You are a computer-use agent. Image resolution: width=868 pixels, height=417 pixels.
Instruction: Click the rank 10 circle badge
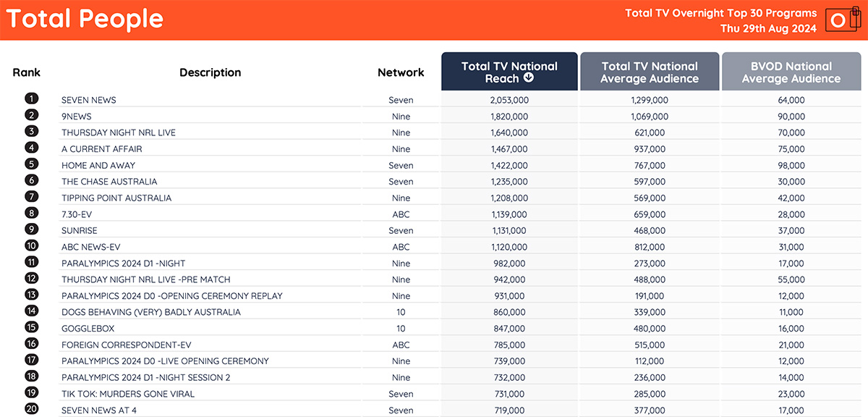(x=31, y=246)
